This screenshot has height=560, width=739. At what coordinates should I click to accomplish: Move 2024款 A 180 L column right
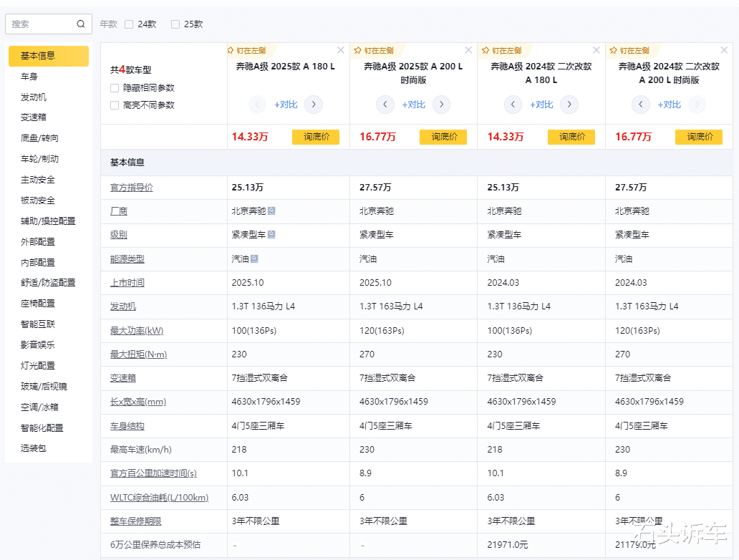pos(569,105)
